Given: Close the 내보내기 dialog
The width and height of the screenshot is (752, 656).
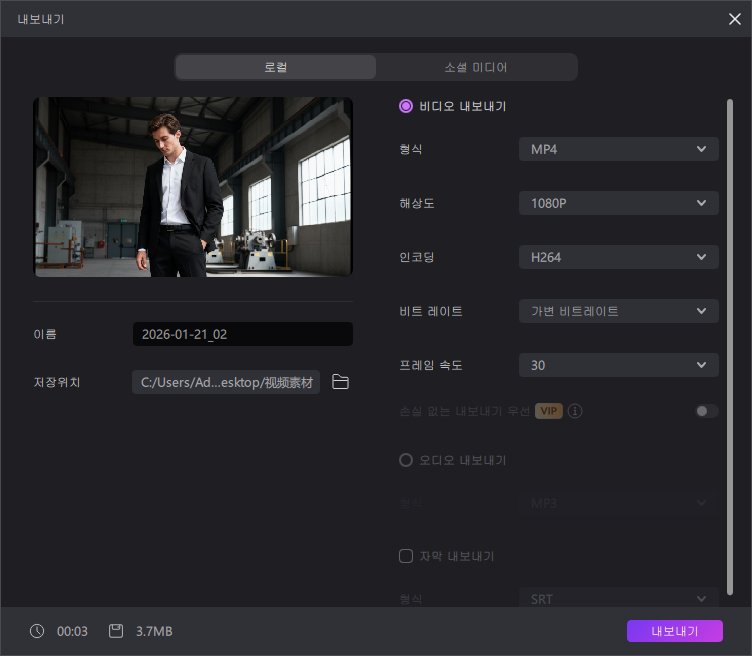Looking at the screenshot, I should 735,19.
